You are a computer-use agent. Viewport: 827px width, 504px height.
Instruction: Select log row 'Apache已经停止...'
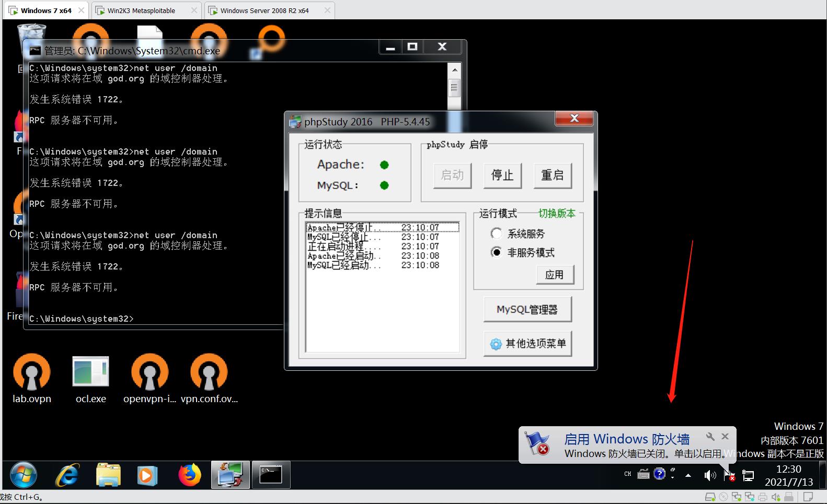coord(383,227)
